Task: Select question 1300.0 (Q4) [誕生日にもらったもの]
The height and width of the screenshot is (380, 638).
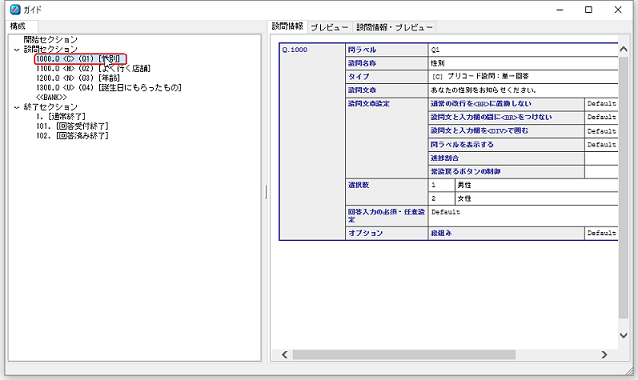Action: tap(109, 87)
